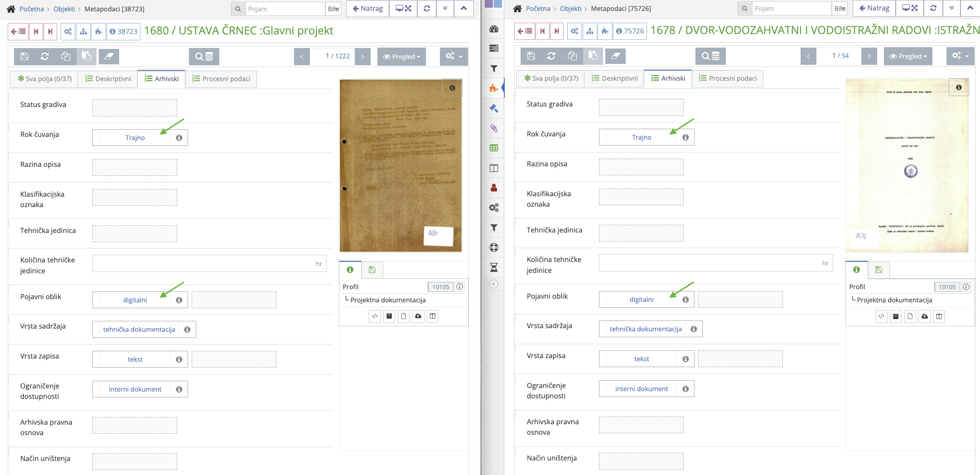The width and height of the screenshot is (980, 475).
Task: Click the document cover thumbnail in the left window
Action: (x=401, y=166)
